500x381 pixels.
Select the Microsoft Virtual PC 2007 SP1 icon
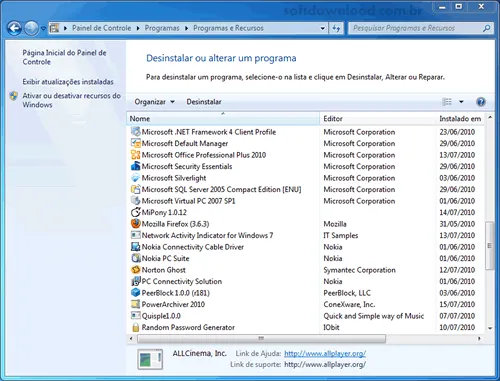click(135, 201)
